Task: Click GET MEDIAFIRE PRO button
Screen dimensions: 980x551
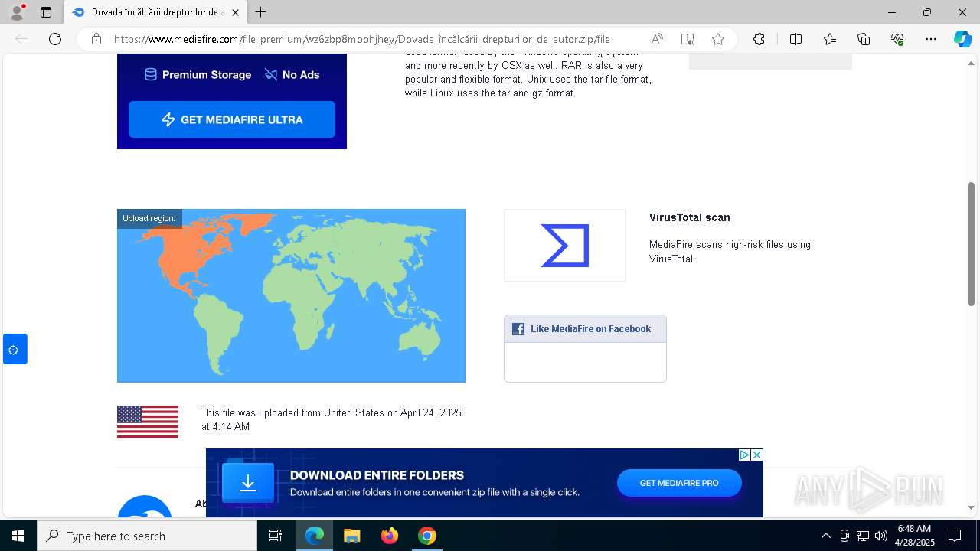Action: click(679, 483)
